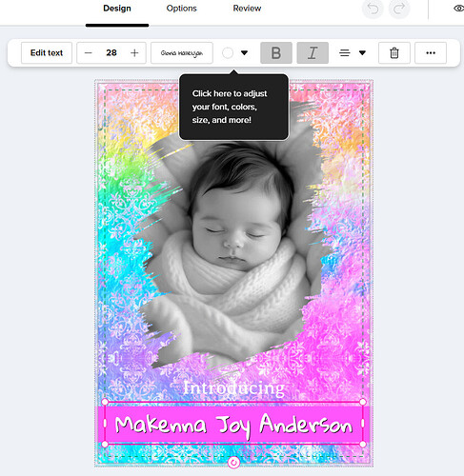Click the top-left resize handle of text box
Image resolution: width=464 pixels, height=476 pixels.
pyautogui.click(x=105, y=403)
